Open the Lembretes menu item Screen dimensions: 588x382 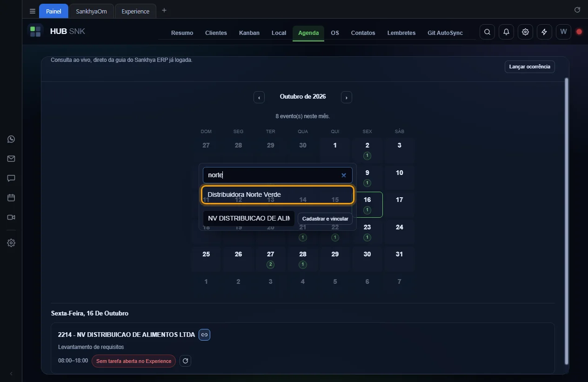click(x=401, y=33)
